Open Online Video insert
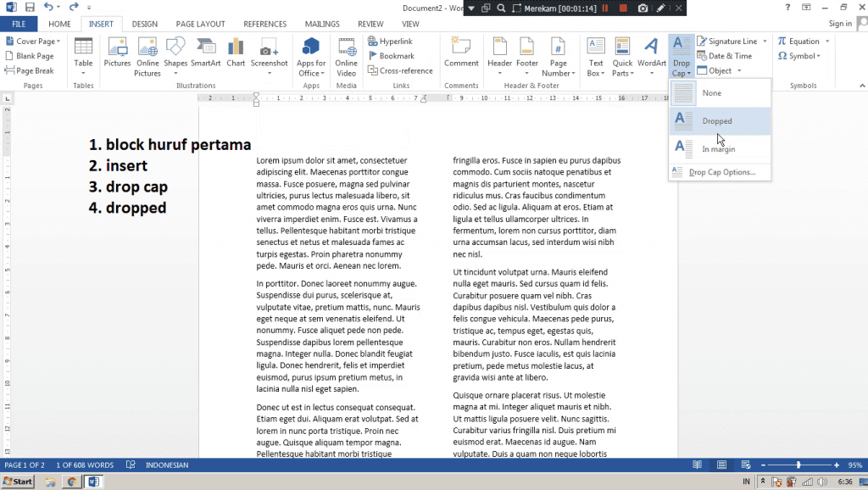The image size is (868, 490). [x=346, y=57]
